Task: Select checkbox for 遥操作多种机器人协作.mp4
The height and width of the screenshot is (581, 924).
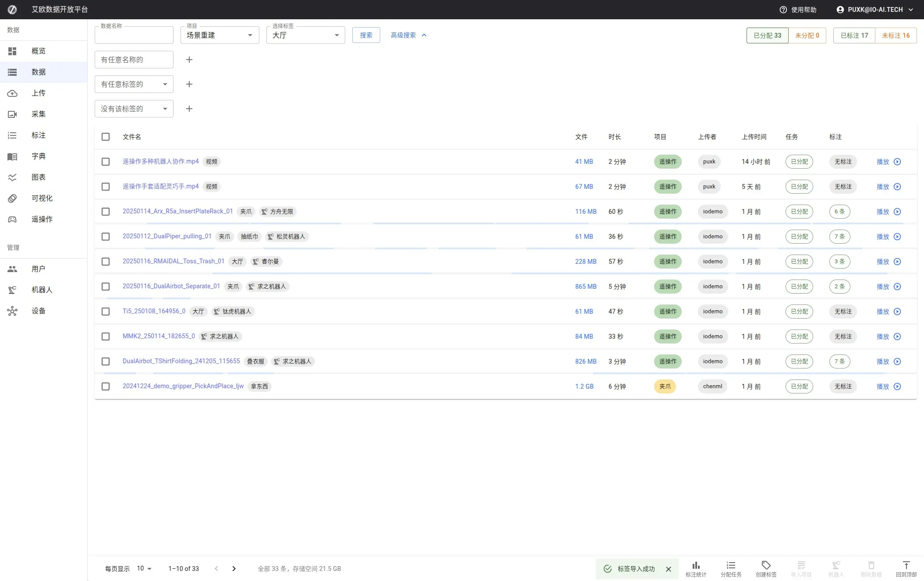Action: pos(106,162)
